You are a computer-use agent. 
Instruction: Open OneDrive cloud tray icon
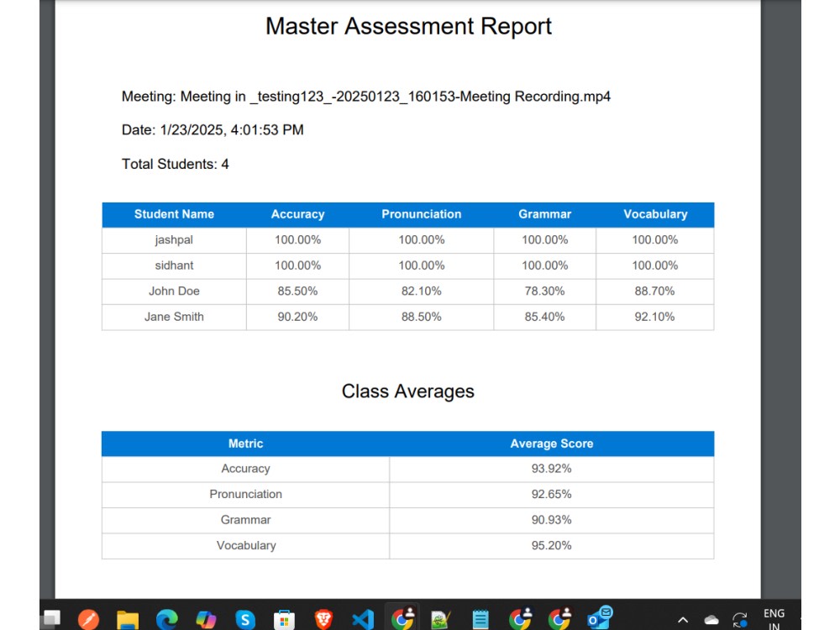click(711, 620)
